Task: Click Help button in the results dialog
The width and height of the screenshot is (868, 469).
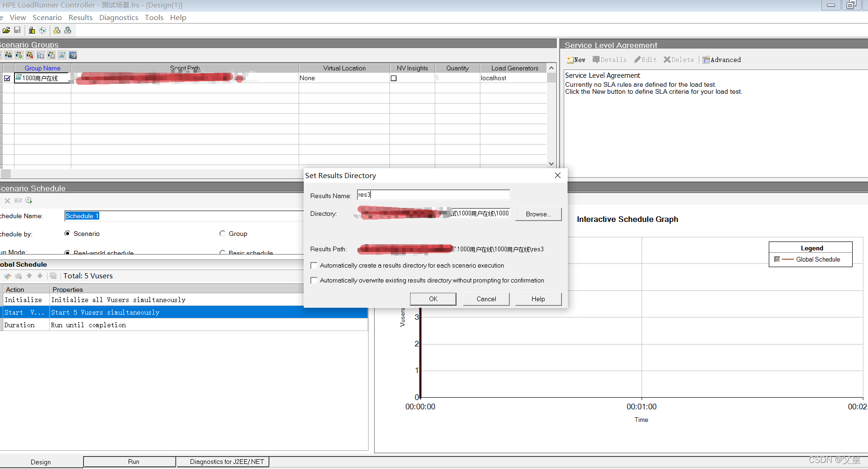Action: point(539,299)
